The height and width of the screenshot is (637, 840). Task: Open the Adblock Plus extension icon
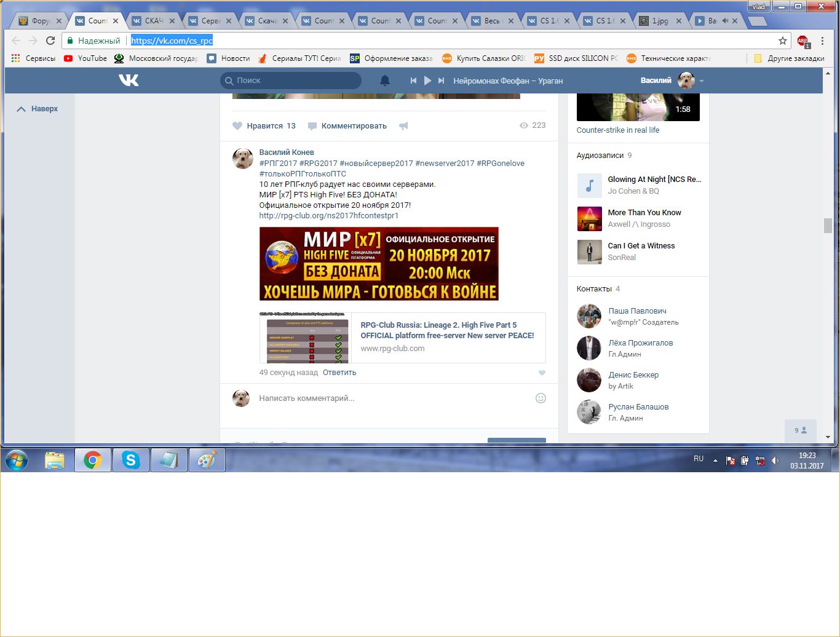[x=802, y=41]
